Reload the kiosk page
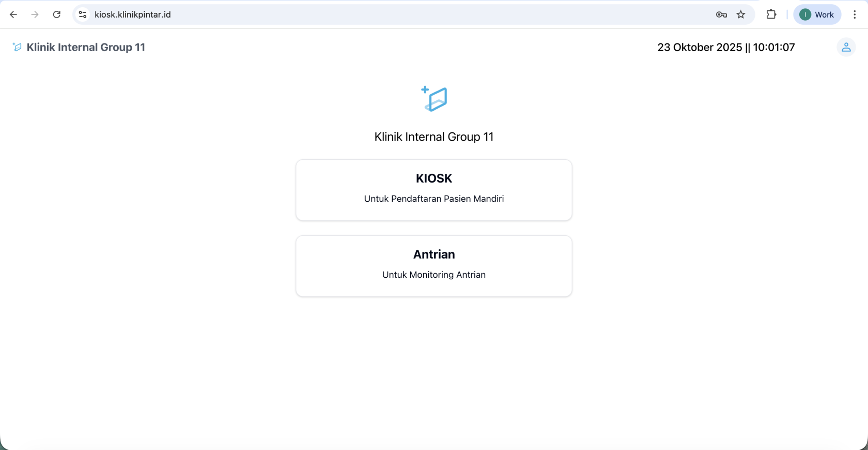The image size is (868, 450). tap(57, 14)
